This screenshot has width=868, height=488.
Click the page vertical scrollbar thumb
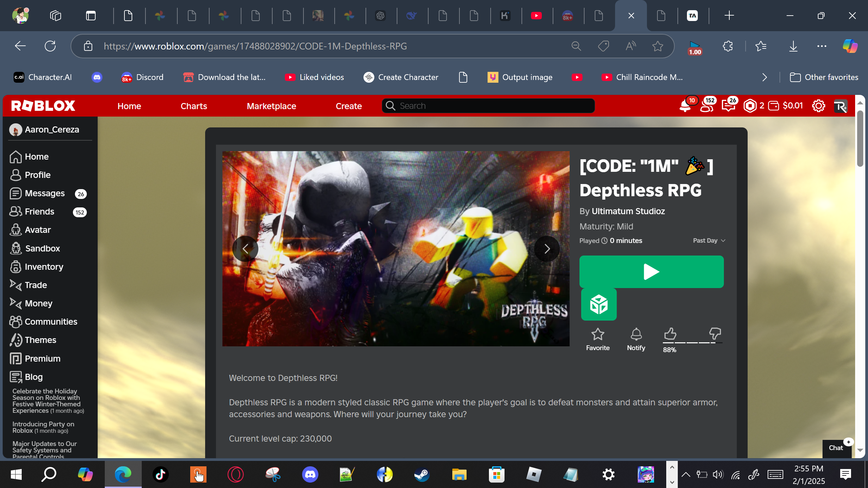tap(860, 139)
